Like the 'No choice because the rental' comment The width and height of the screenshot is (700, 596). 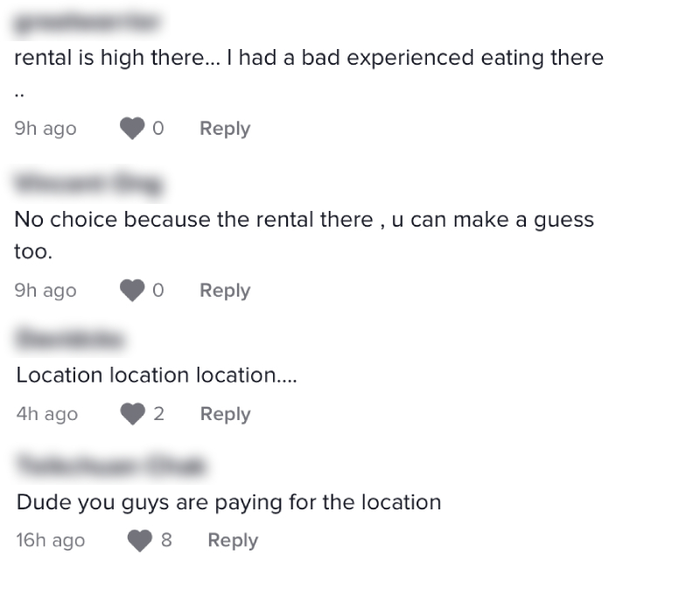(x=132, y=291)
